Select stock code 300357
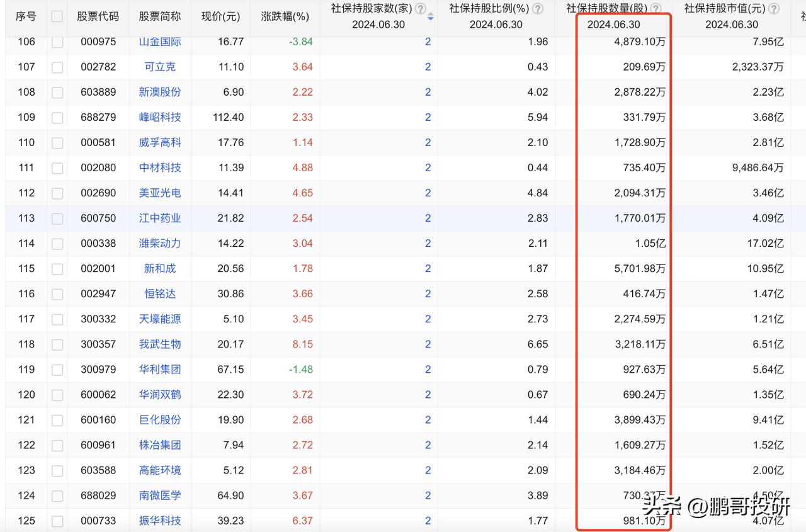The height and width of the screenshot is (532, 806). click(98, 344)
